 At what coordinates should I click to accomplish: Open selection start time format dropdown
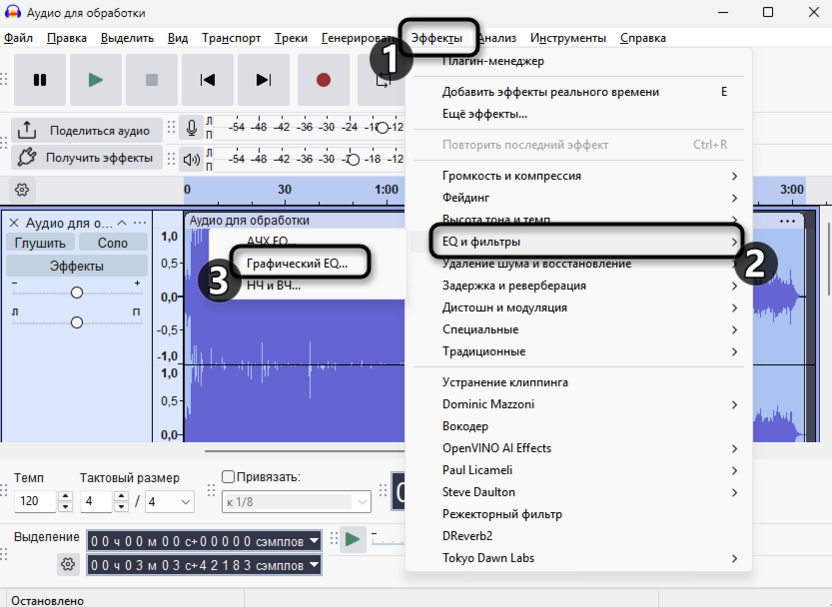(x=314, y=541)
